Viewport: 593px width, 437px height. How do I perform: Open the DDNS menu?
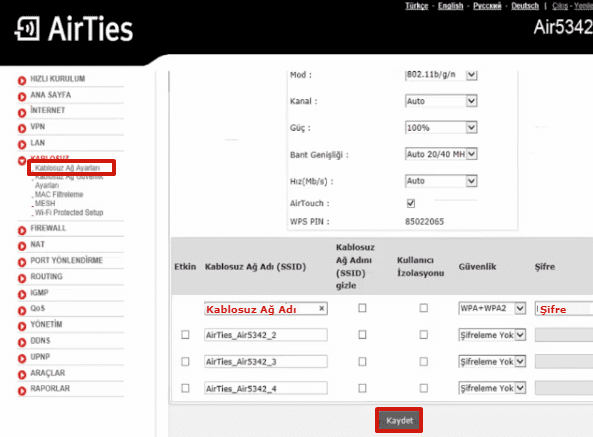point(40,341)
